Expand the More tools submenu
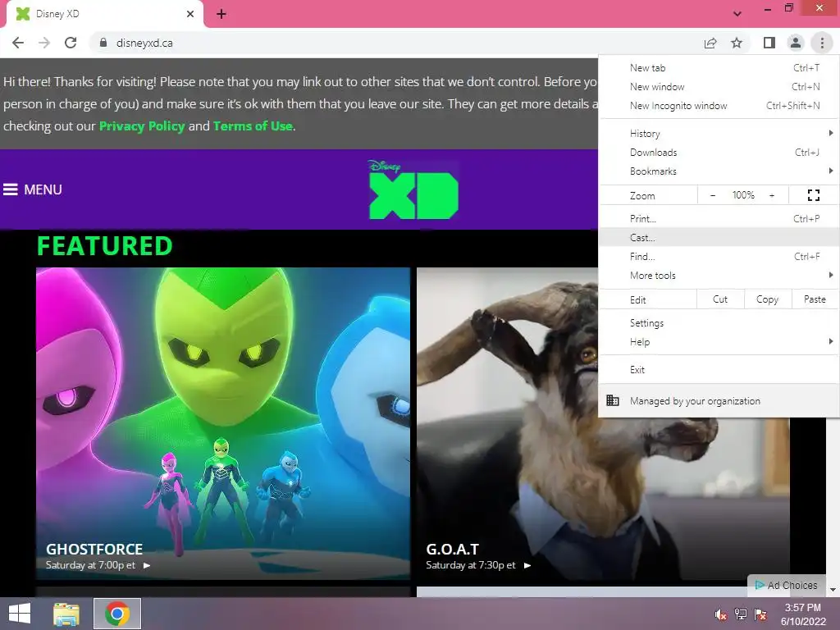840x630 pixels. (x=719, y=276)
